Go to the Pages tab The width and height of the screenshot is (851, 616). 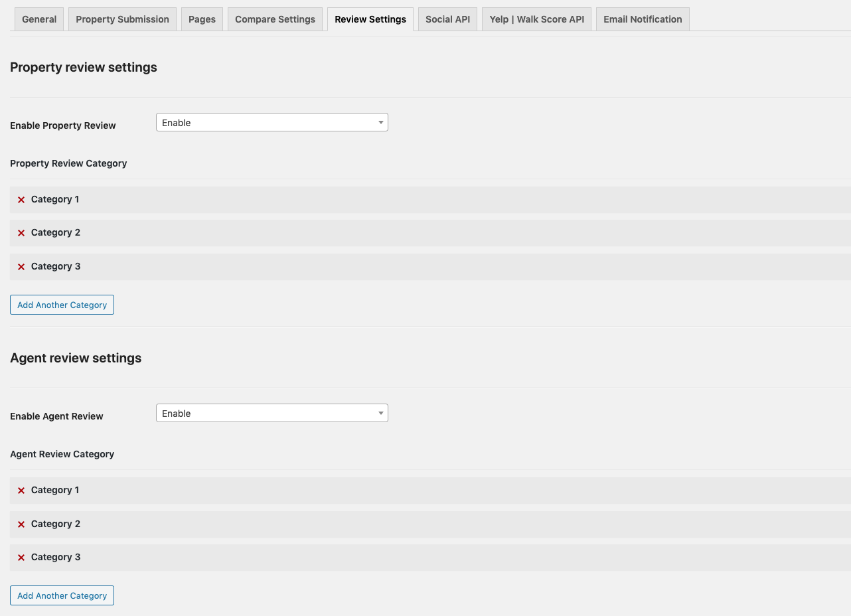coord(202,19)
